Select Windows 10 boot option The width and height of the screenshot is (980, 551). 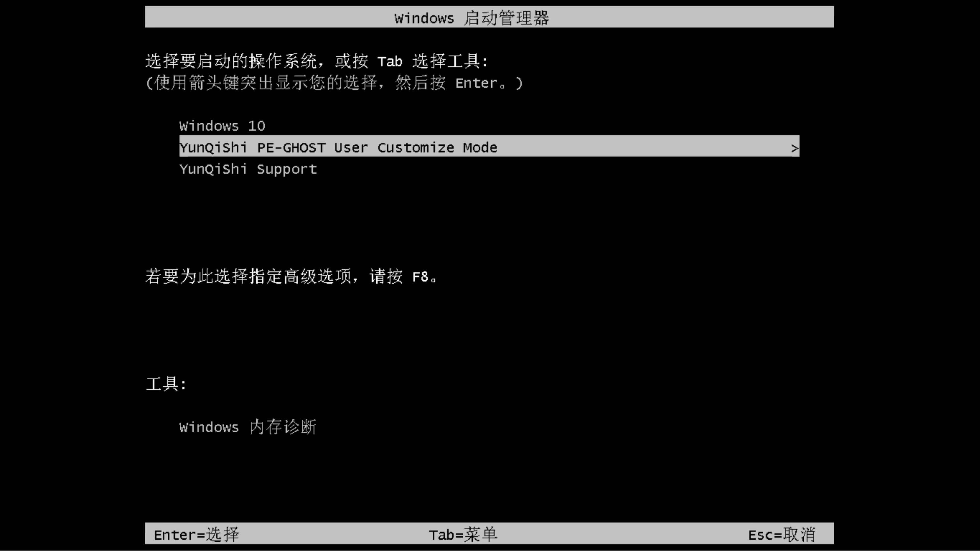click(x=222, y=126)
